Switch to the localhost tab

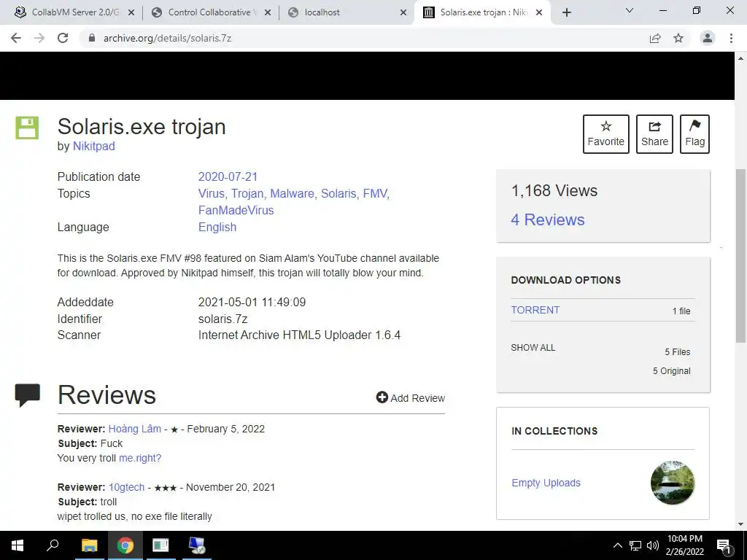click(x=347, y=12)
